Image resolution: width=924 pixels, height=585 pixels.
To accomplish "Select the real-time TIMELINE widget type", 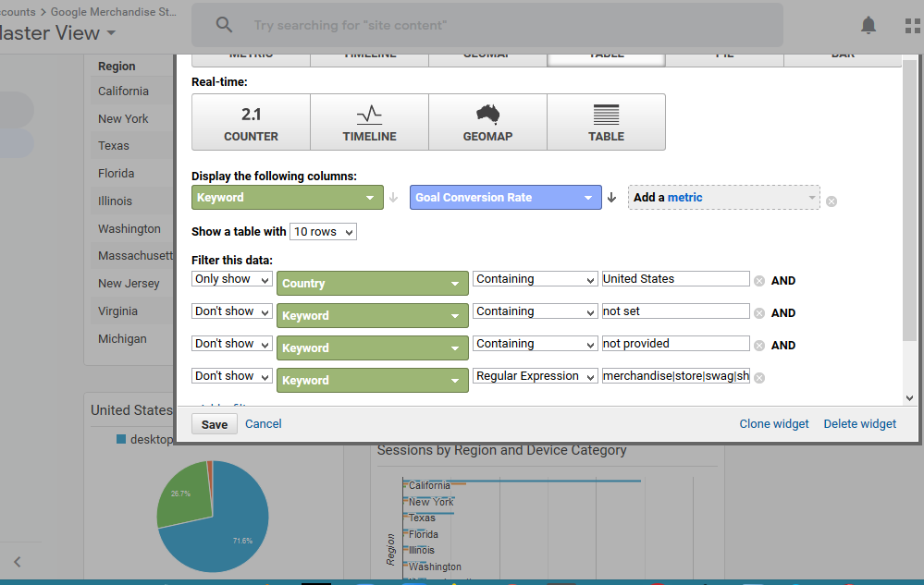I will coord(369,122).
